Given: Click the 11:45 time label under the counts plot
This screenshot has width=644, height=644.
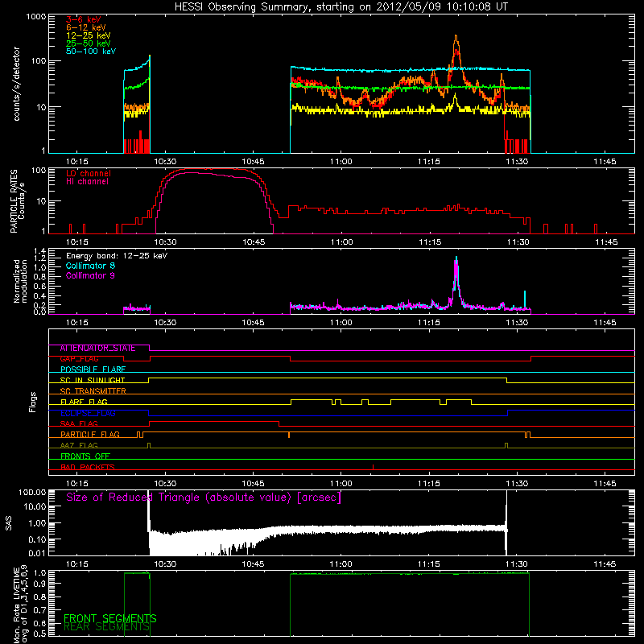Looking at the screenshot, I should (x=605, y=162).
